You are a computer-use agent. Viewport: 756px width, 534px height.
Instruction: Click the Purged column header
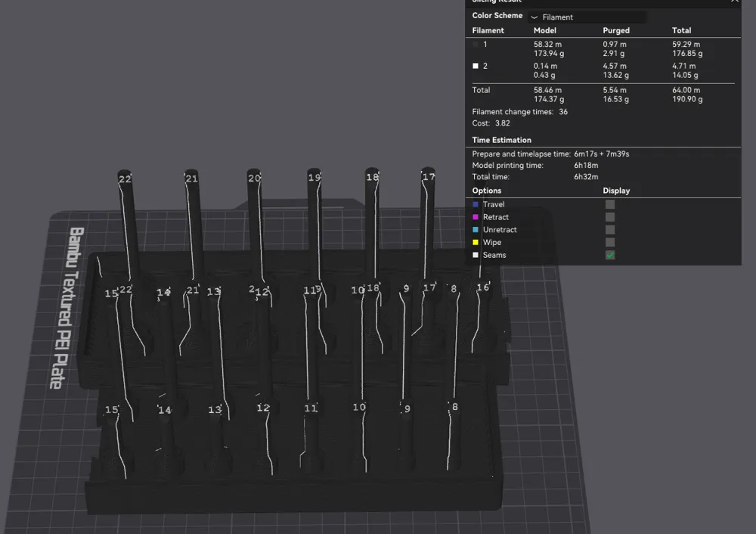[x=616, y=30]
